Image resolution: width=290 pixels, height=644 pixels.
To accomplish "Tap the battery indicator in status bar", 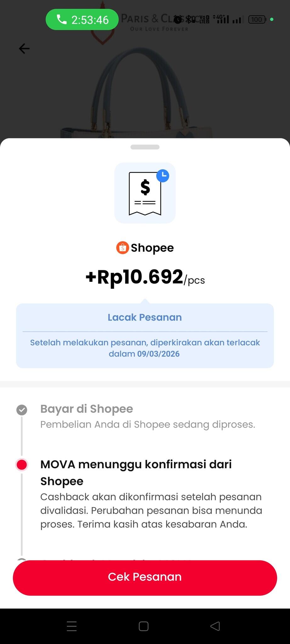I will coord(257,19).
